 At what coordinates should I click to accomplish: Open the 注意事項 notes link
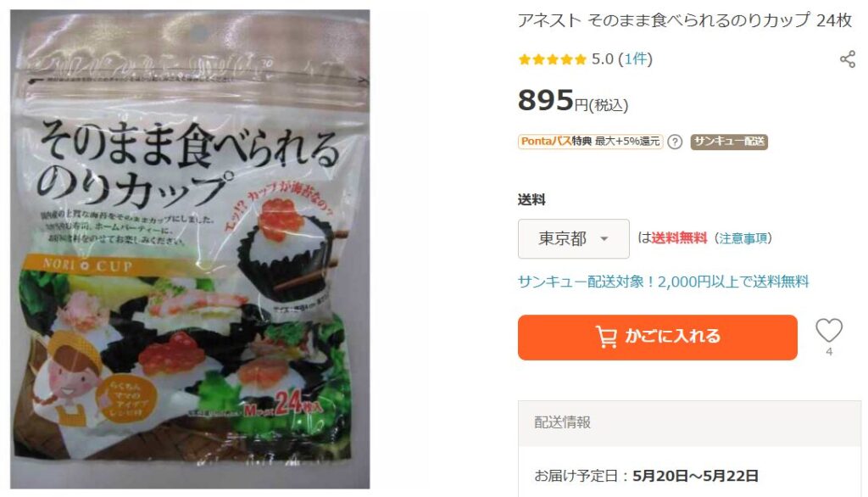tap(743, 238)
